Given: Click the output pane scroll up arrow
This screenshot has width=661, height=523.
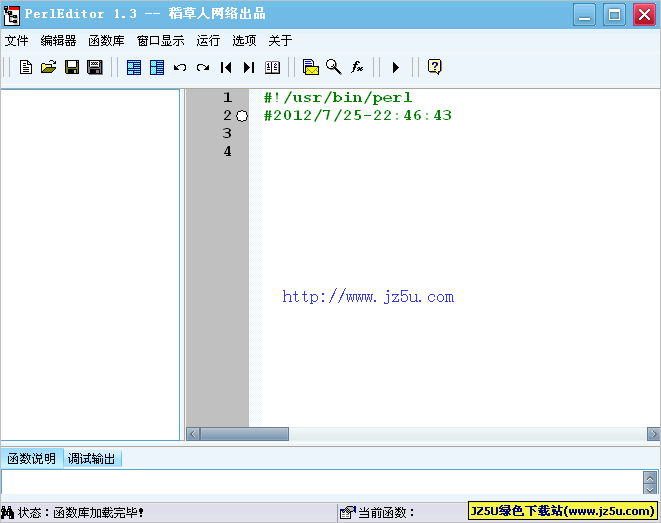Looking at the screenshot, I should pos(650,477).
